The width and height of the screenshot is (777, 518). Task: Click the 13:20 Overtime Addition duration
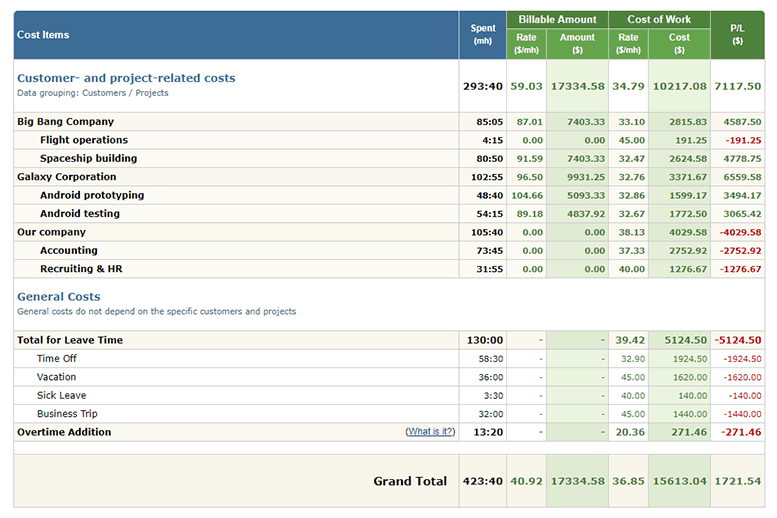click(x=488, y=432)
